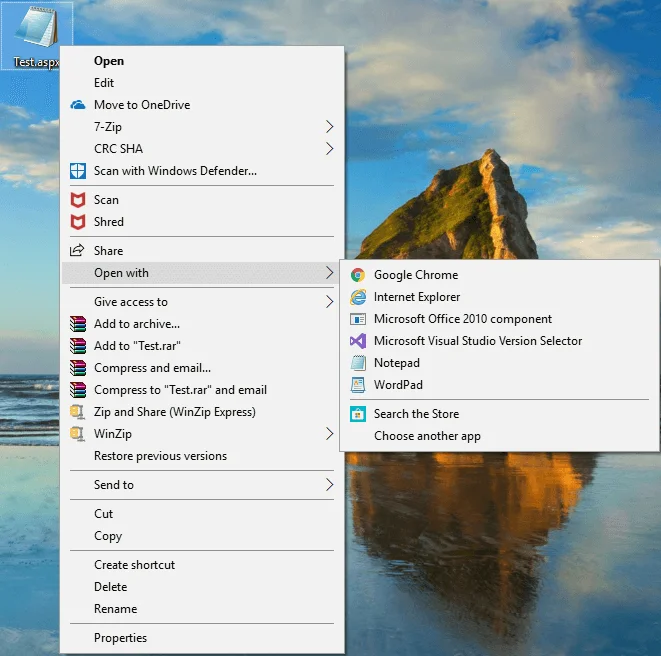Click the Notepad icon in submenu
Screen dimensions: 661x656
358,363
